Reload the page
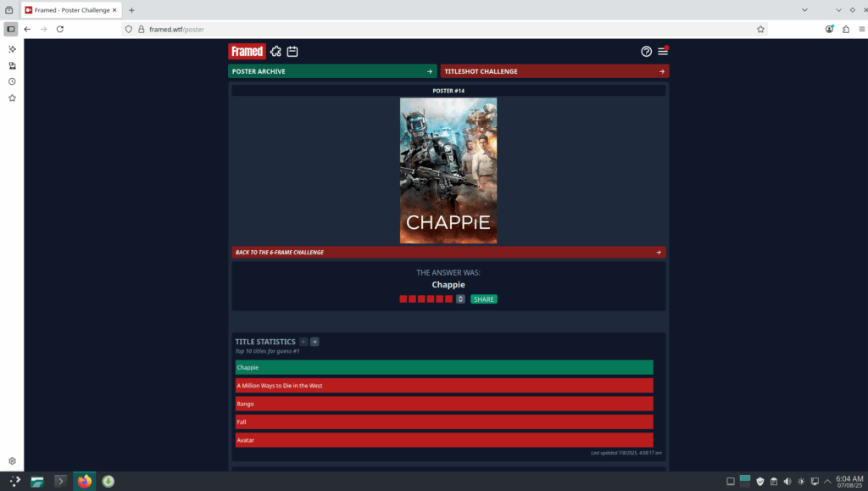The image size is (868, 491). click(x=60, y=29)
